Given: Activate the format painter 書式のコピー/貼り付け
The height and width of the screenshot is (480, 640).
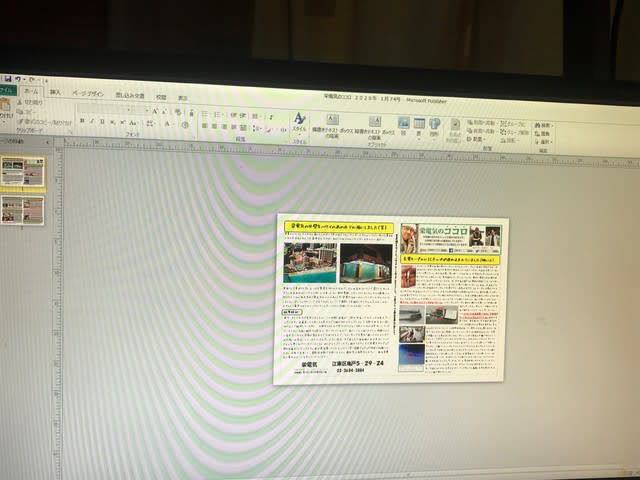Looking at the screenshot, I should coord(44,122).
